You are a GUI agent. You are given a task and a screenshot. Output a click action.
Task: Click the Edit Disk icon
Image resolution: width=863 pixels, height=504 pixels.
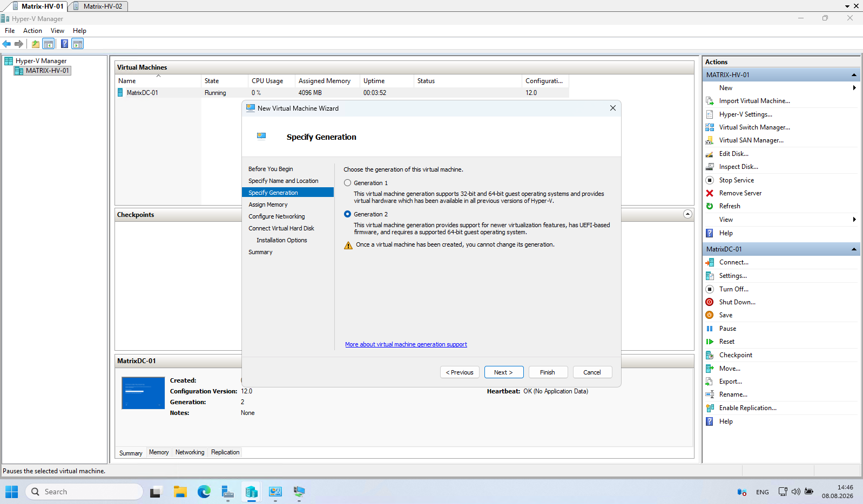[x=710, y=154]
